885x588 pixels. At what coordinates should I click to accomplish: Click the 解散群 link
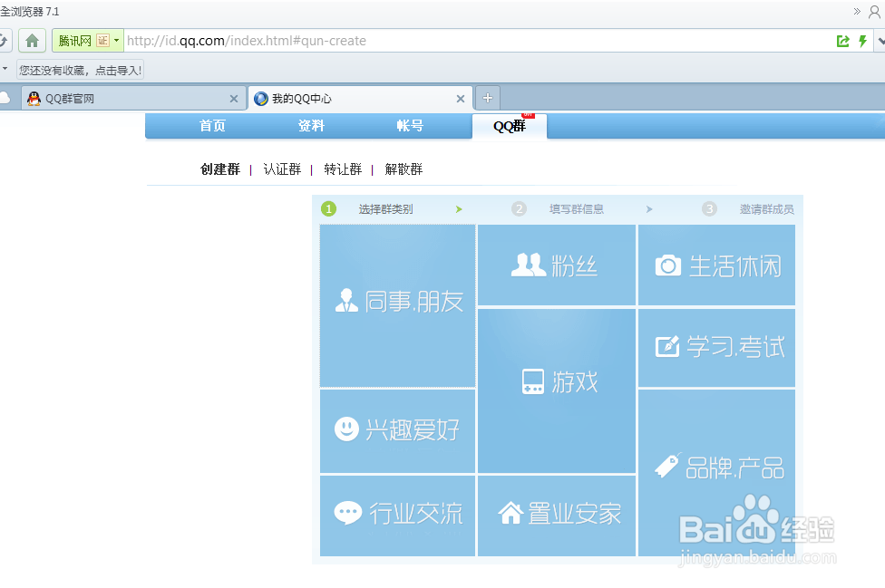(x=404, y=169)
